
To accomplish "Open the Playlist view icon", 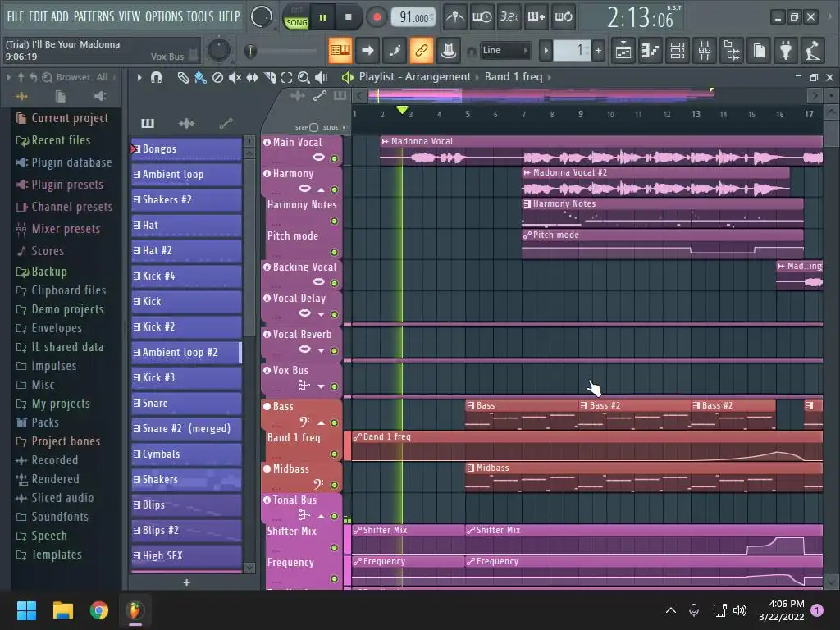I will coord(623,51).
